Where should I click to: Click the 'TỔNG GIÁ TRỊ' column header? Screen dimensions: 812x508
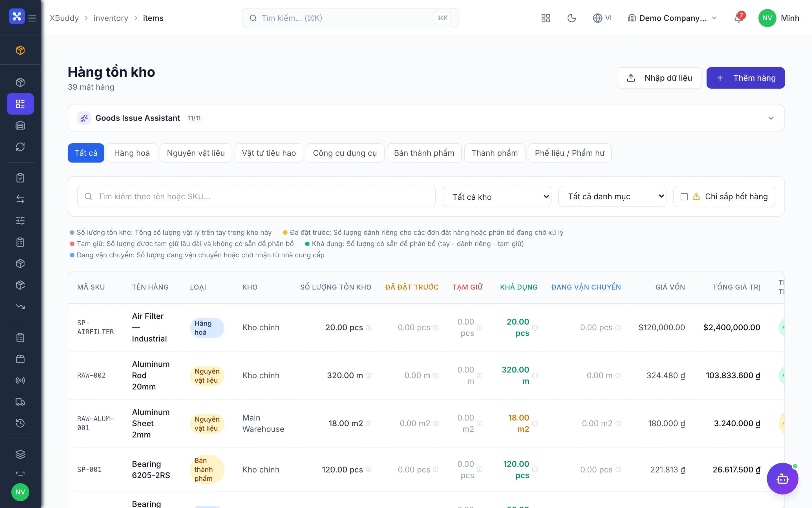point(736,287)
